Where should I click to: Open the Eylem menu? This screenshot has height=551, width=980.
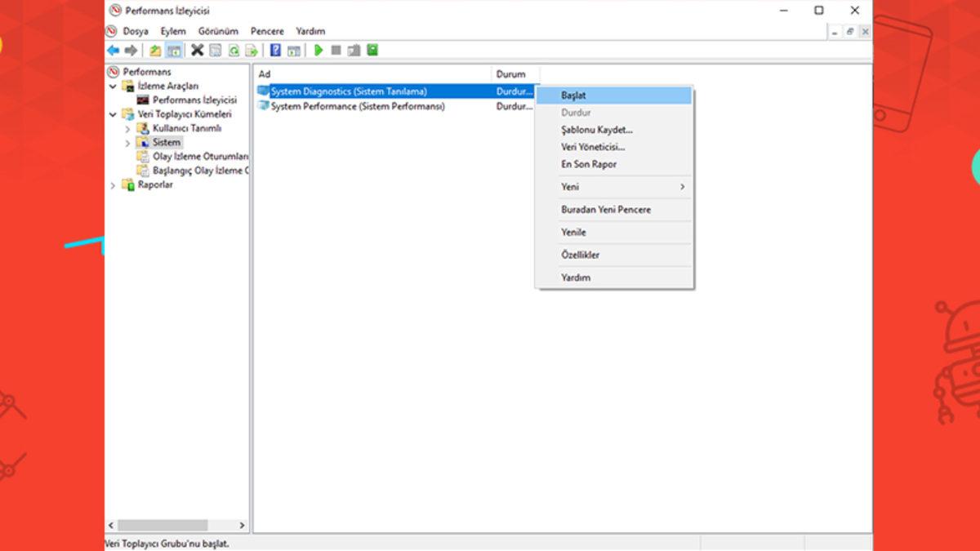click(x=173, y=30)
